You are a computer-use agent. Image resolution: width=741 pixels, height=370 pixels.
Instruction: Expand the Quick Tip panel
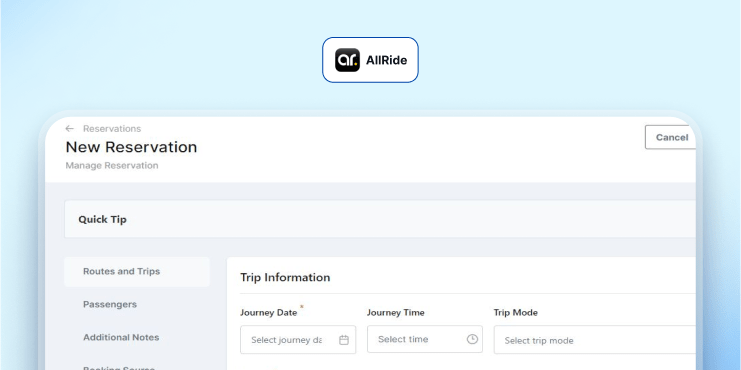(380, 219)
